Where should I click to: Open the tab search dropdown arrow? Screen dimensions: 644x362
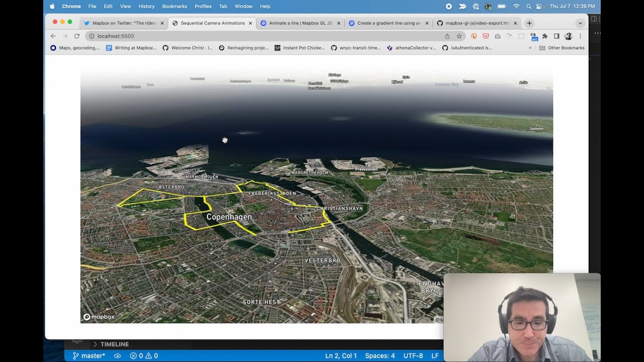pos(580,23)
